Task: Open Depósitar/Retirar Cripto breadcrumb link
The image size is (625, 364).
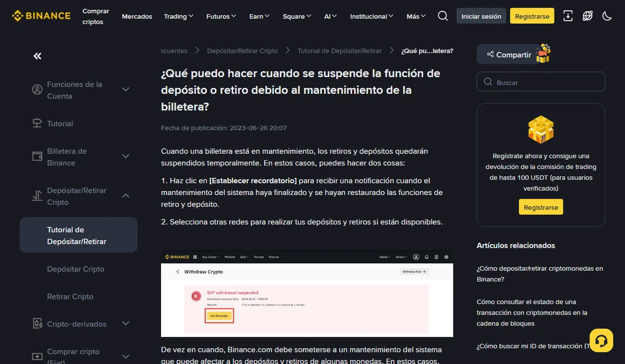Action: pyautogui.click(x=243, y=51)
